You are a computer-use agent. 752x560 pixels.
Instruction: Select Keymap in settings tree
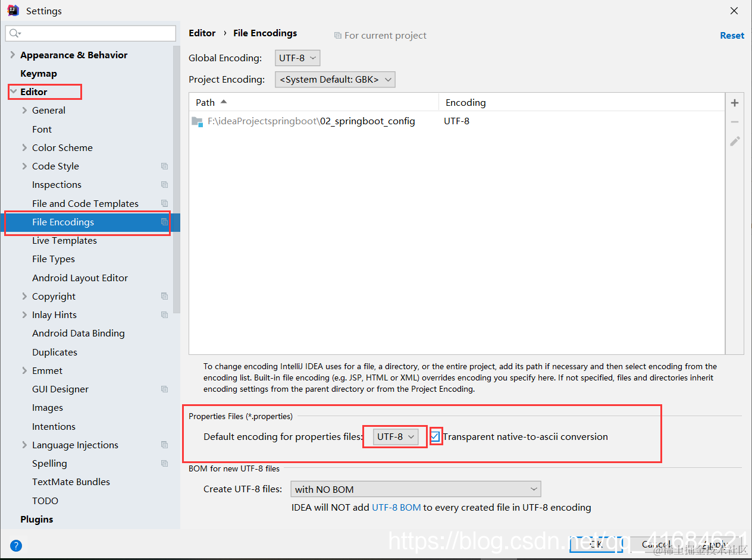click(39, 74)
